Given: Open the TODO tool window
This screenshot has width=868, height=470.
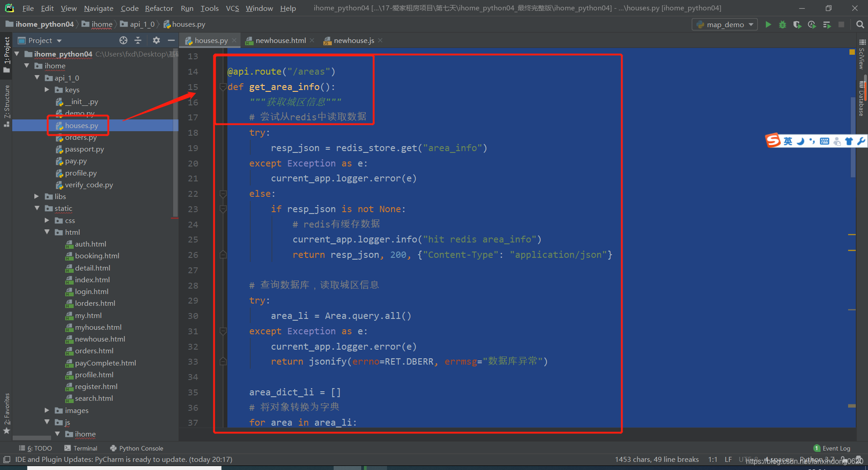Looking at the screenshot, I should point(36,448).
